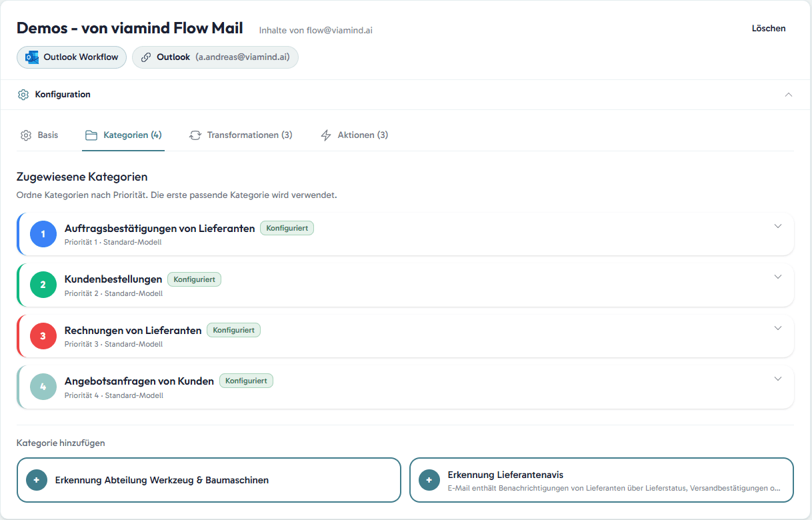
Task: Click text Priorität 2 · Standard-Modell
Action: [x=114, y=293]
